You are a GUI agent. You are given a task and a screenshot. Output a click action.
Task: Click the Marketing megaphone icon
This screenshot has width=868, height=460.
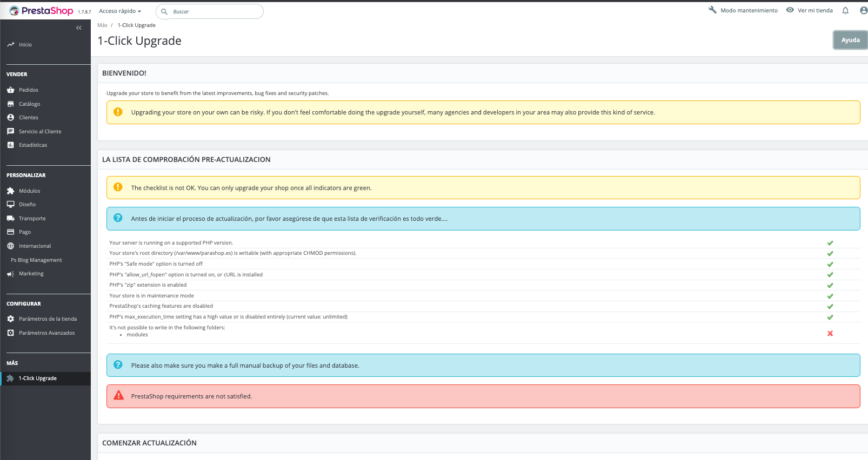click(11, 274)
